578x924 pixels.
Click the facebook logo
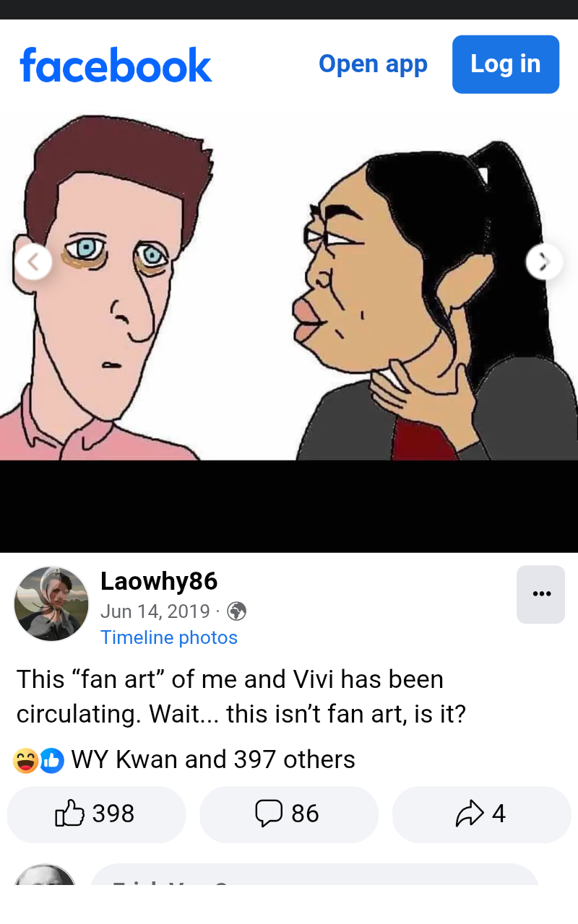pos(116,65)
